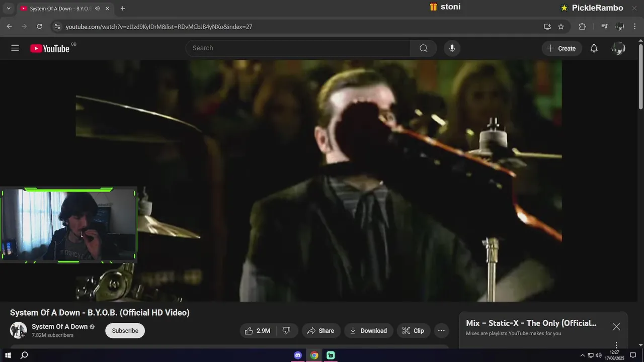Share the video
644x362 pixels.
coord(321,331)
